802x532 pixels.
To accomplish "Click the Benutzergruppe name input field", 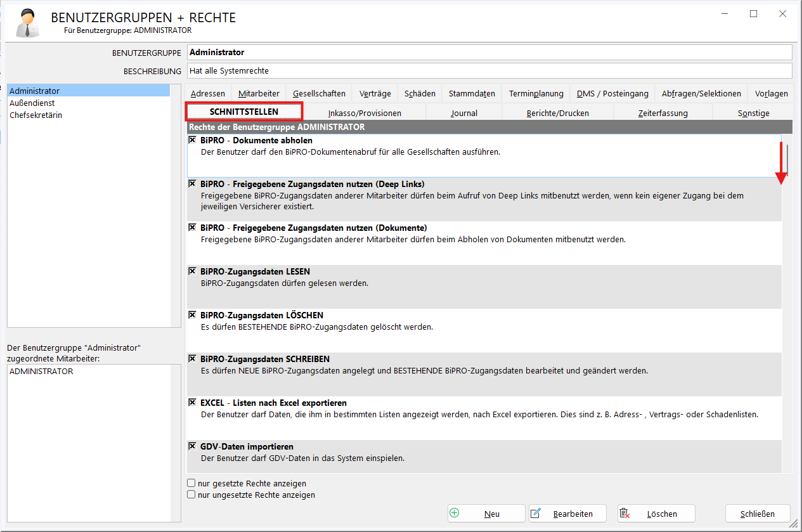I will 488,53.
